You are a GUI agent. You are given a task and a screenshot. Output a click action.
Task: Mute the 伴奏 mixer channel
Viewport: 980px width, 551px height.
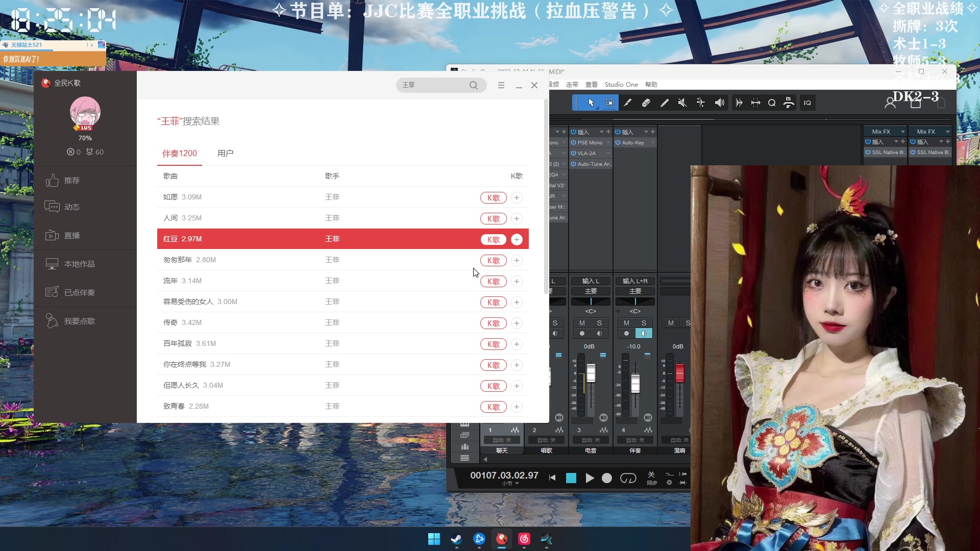pyautogui.click(x=626, y=323)
